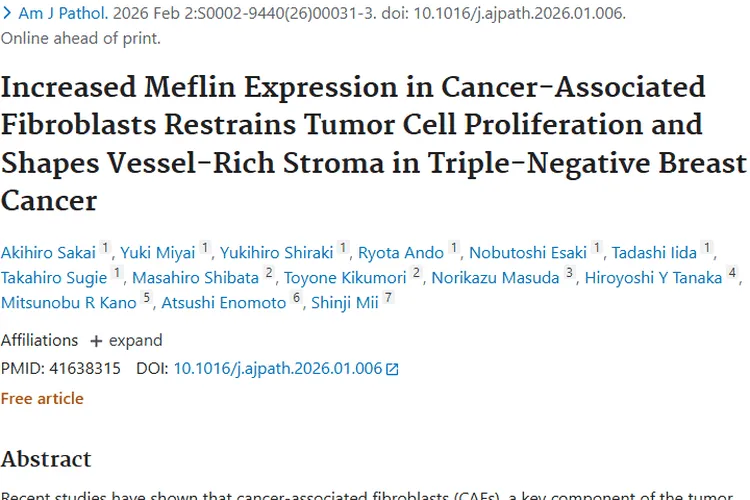Screen dimensions: 750x500
Task: Select author Nobutoshi Esaki
Action: click(528, 253)
